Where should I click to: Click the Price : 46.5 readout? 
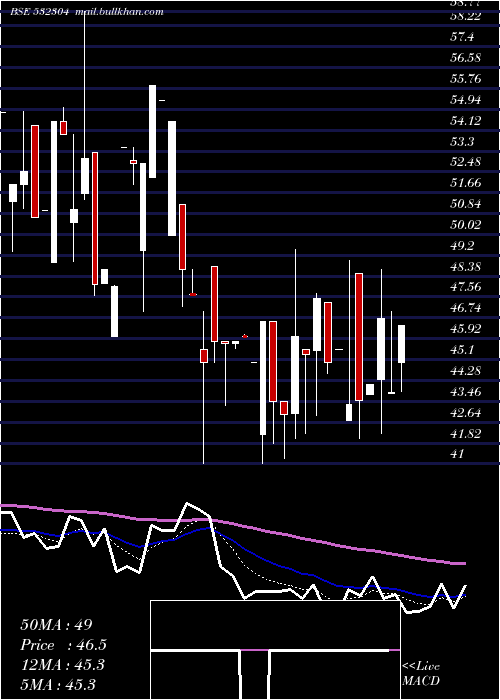[63, 645]
